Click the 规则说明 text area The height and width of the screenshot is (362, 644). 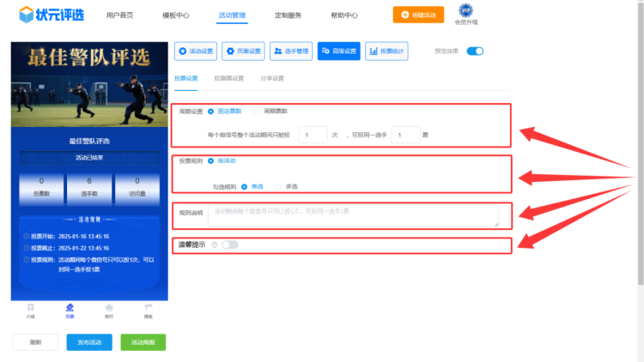(x=353, y=215)
